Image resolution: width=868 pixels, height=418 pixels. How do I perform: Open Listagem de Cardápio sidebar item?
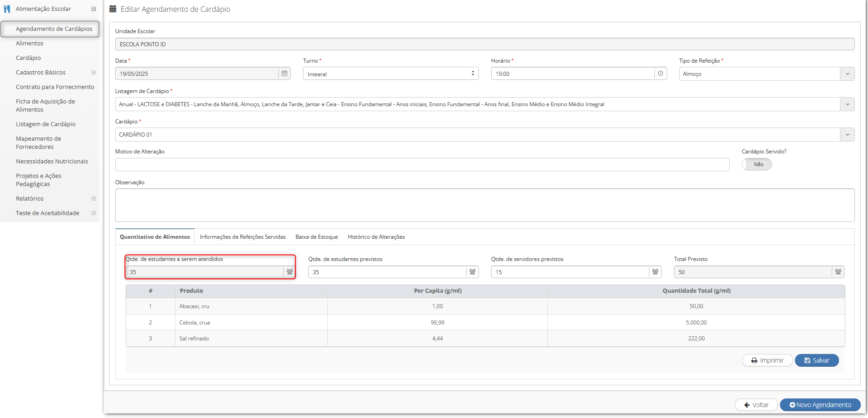[45, 124]
